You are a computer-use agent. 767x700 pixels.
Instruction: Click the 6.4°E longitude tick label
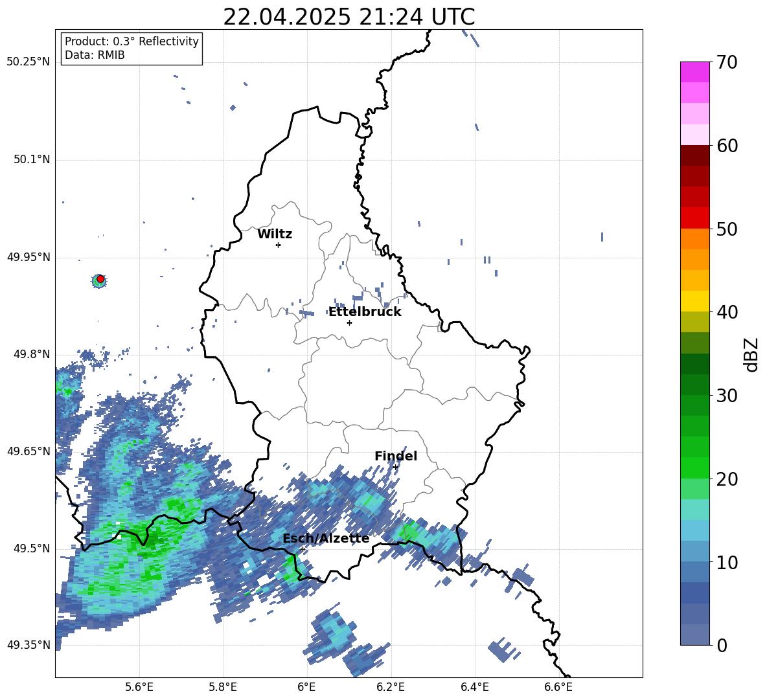tap(474, 687)
